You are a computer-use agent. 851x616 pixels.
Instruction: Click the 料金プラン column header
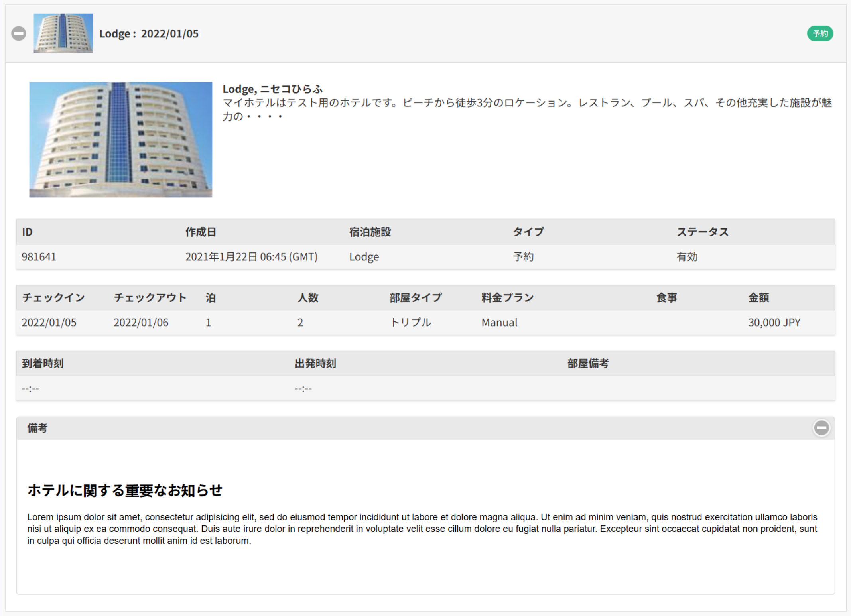(507, 298)
